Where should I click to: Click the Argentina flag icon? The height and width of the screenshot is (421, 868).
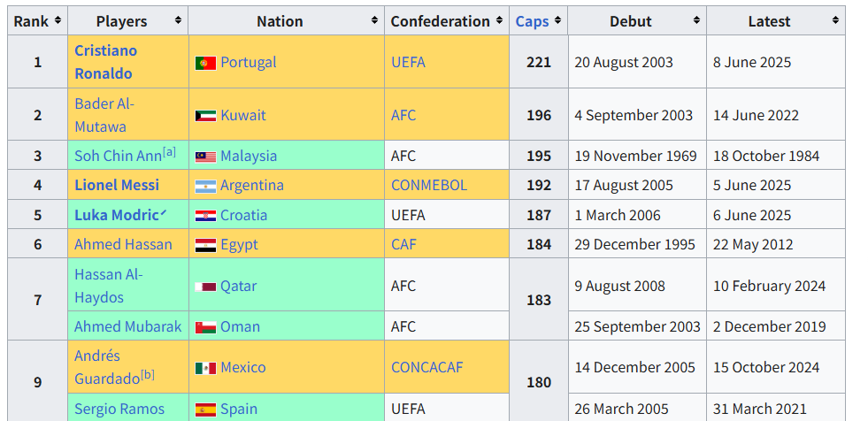[x=205, y=187]
